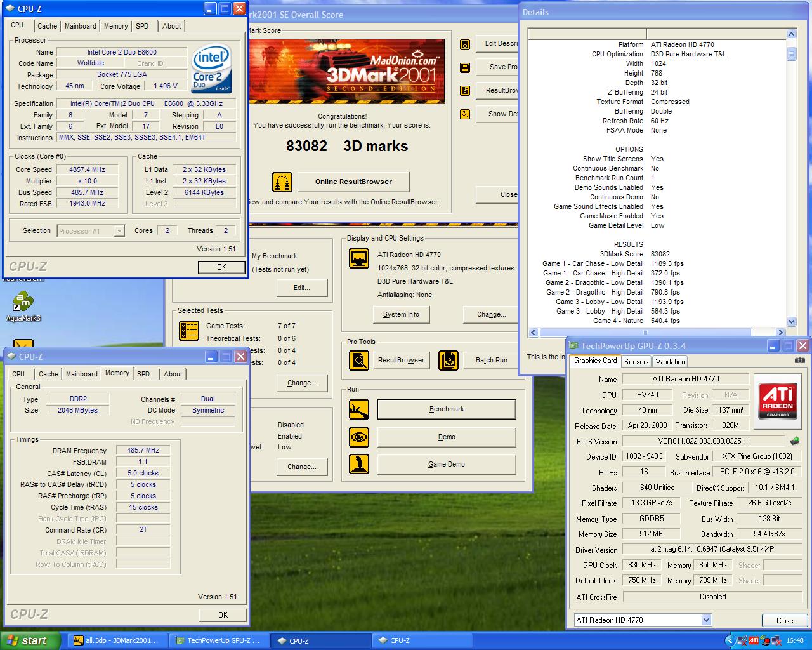Click the Core Voltage 1.496 V field
This screenshot has width=812, height=650.
(165, 86)
